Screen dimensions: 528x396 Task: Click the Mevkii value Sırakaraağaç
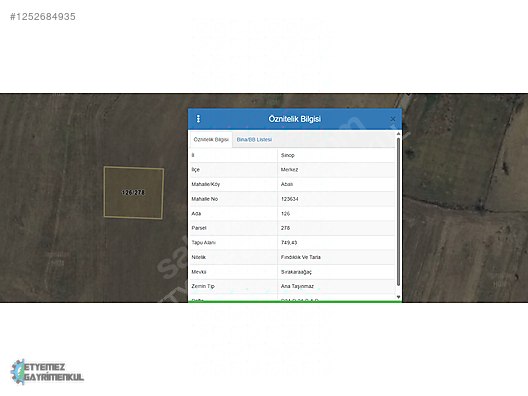pos(296,272)
